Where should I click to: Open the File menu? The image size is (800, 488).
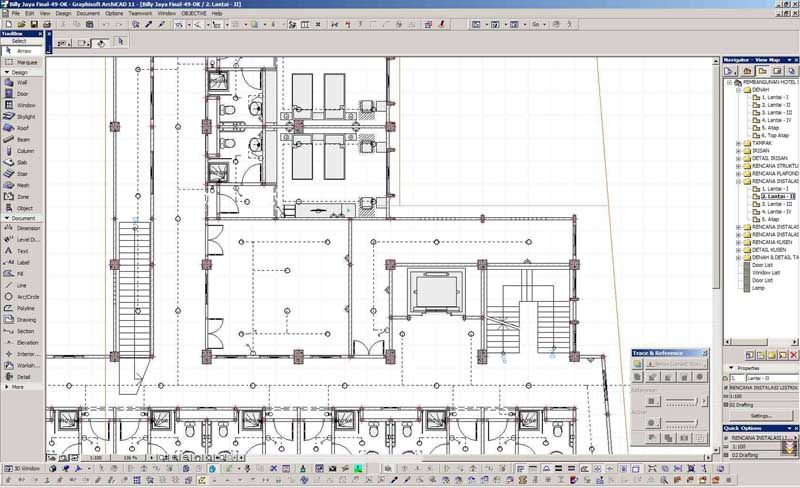coord(16,13)
